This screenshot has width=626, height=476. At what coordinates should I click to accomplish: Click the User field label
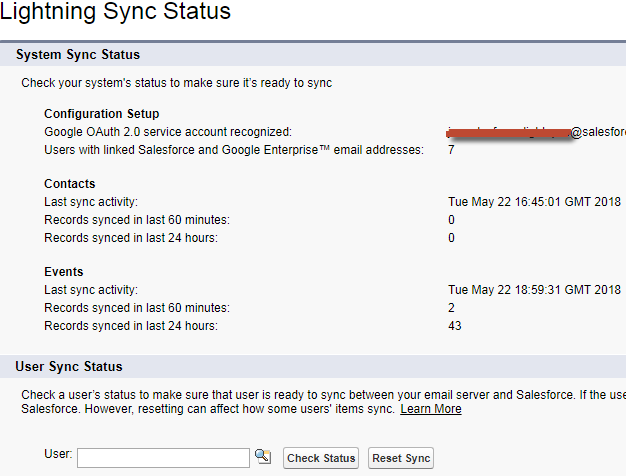[x=58, y=454]
